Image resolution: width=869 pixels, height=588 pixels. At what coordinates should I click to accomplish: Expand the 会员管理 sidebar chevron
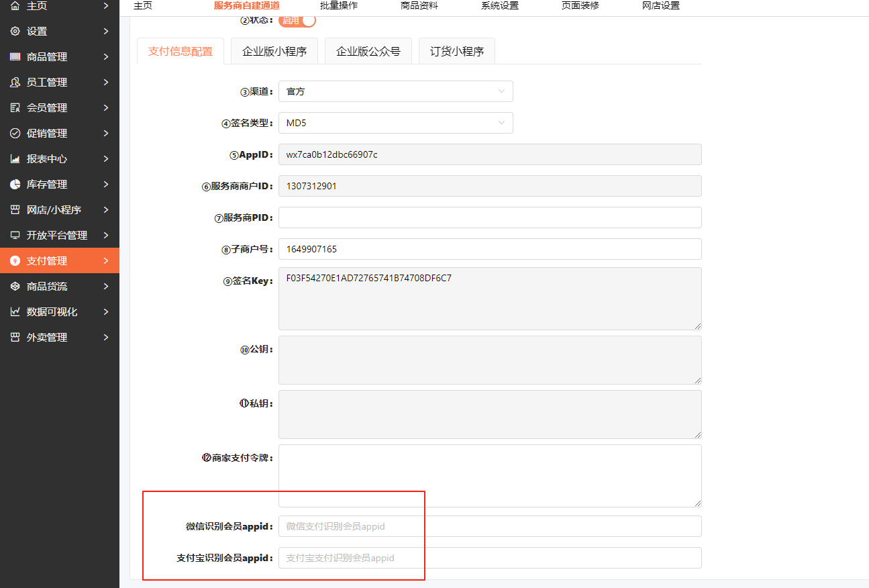click(106, 107)
